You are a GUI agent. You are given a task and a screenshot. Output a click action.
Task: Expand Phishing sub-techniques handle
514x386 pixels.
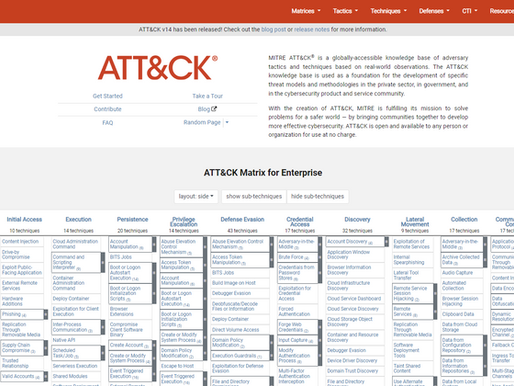point(46,314)
